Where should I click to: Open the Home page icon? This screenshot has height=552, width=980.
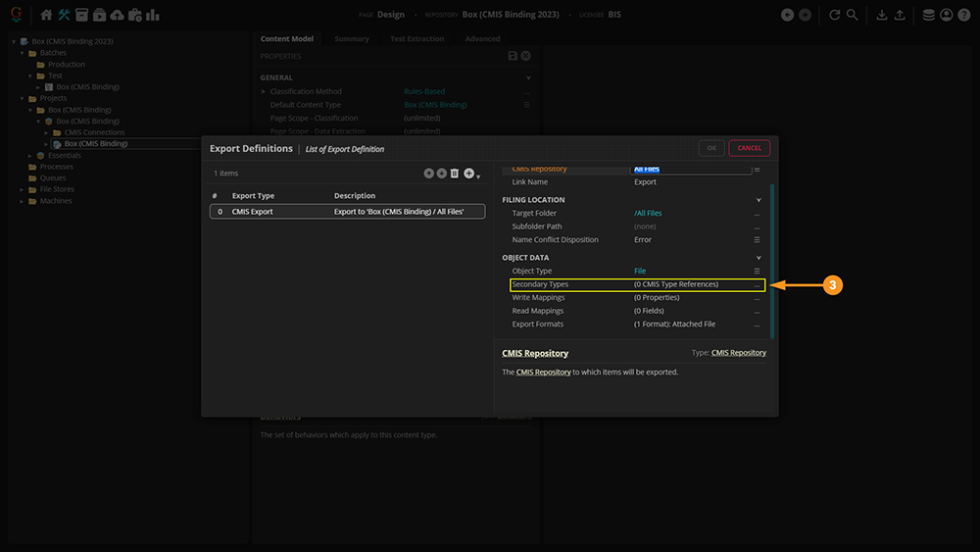point(46,15)
